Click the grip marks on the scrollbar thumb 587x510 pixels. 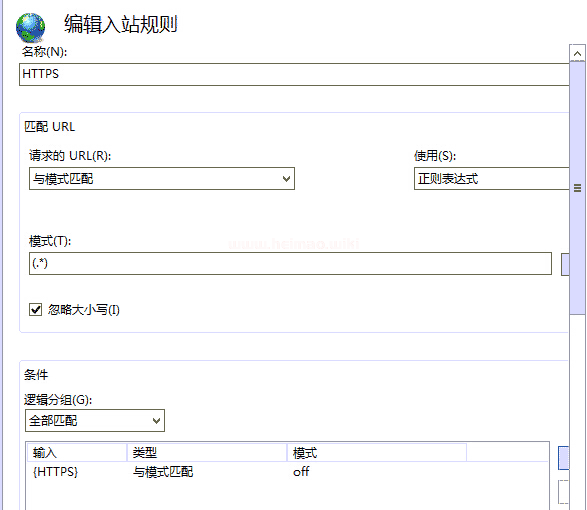tap(577, 188)
